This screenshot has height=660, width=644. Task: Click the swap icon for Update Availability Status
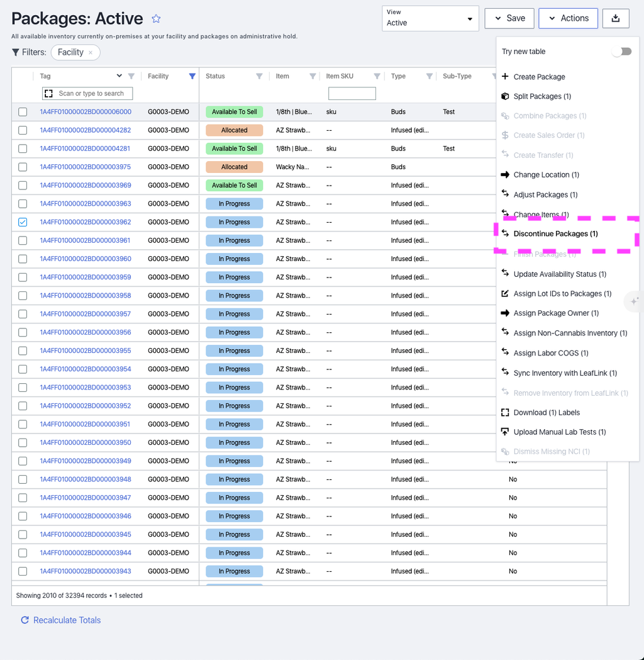point(505,273)
